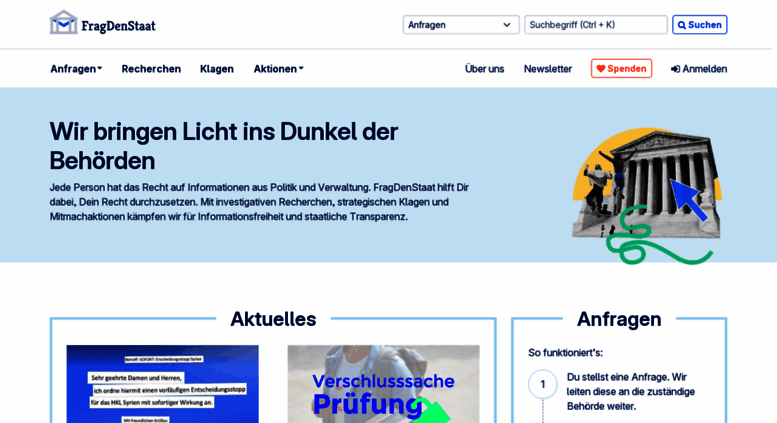Click the headline 'Wir bringen Licht ins Dunkel der Behörden'
Screen dimensions: 777x423
click(224, 146)
